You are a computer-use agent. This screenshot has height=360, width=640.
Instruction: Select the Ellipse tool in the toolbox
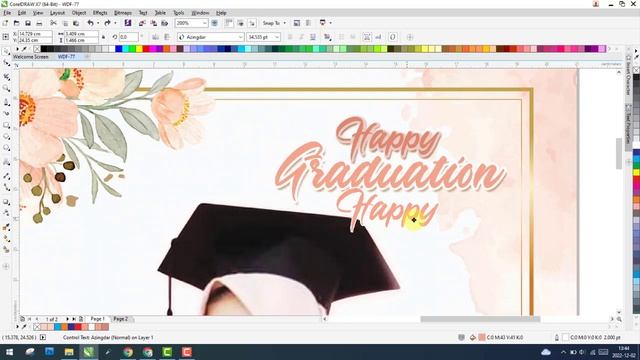pos(6,136)
